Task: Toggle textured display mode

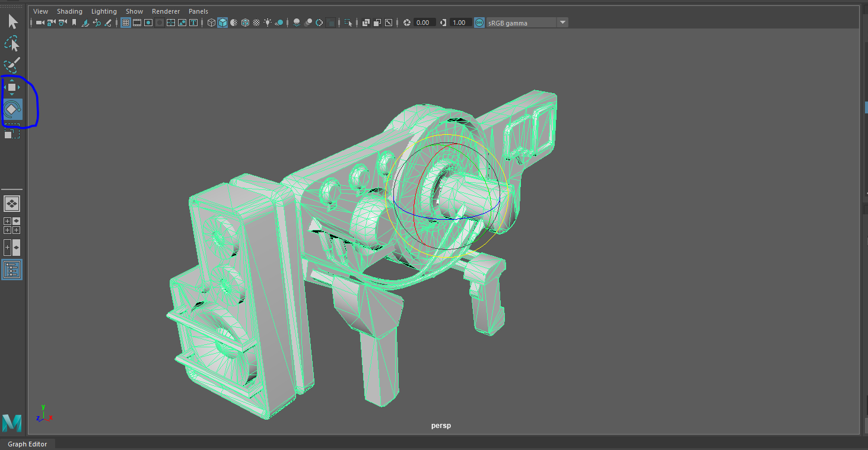Action: pos(256,23)
